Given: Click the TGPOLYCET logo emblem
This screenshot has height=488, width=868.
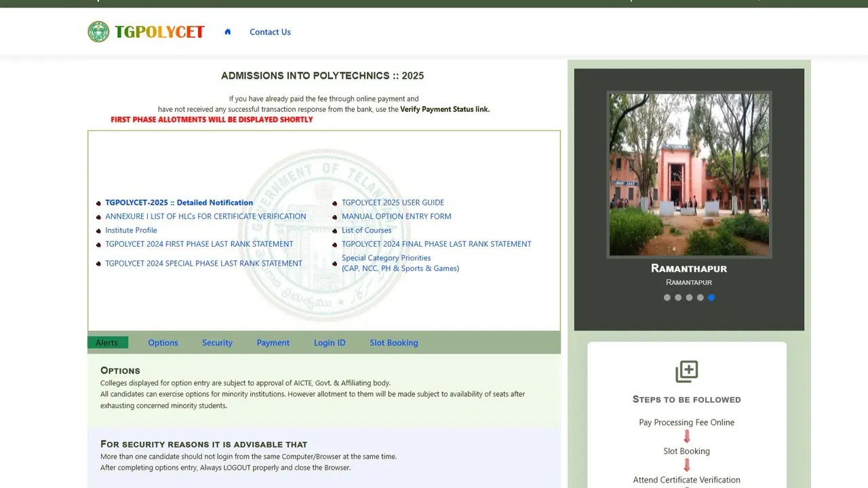Looking at the screenshot, I should click(x=98, y=31).
